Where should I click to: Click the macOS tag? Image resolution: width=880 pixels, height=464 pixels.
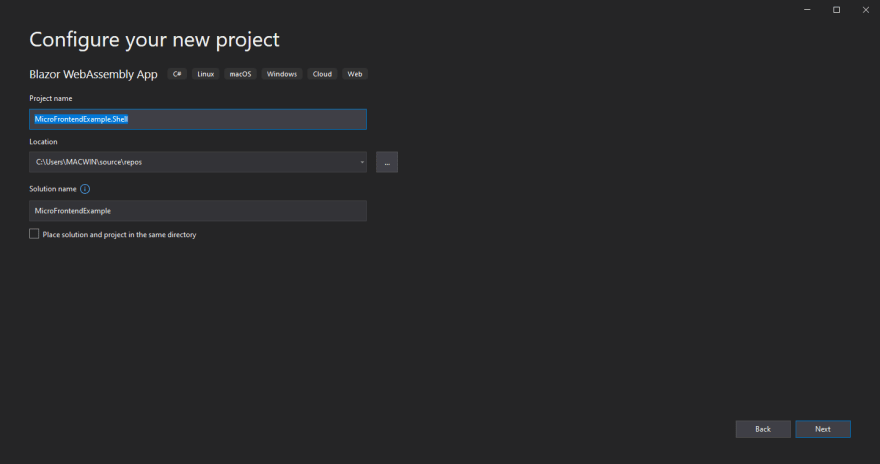(240, 74)
